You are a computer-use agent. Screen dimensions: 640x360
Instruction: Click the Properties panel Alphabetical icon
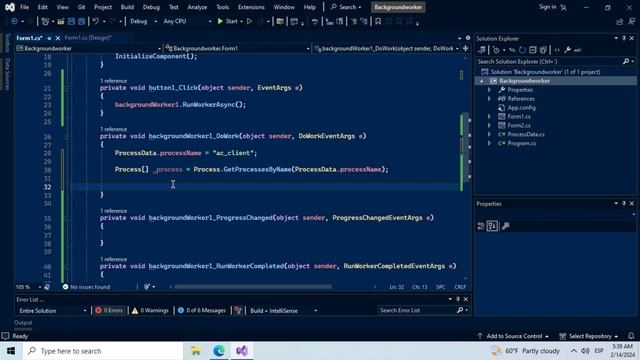pyautogui.click(x=492, y=226)
